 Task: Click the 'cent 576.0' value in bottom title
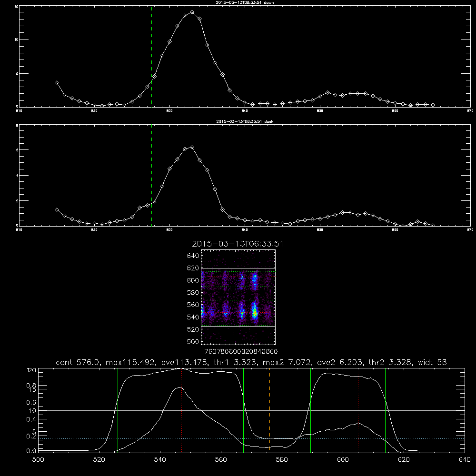pyautogui.click(x=79, y=362)
